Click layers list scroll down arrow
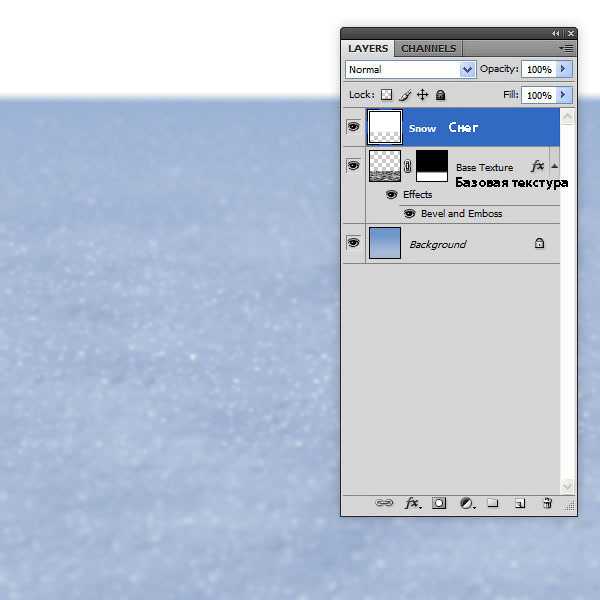Screen dimensions: 600x600 pos(567,486)
